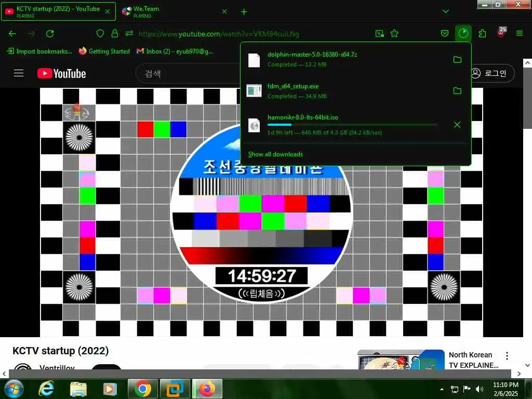Image resolution: width=532 pixels, height=399 pixels.
Task: Show dolphin-master download in folder
Action: pyautogui.click(x=457, y=59)
